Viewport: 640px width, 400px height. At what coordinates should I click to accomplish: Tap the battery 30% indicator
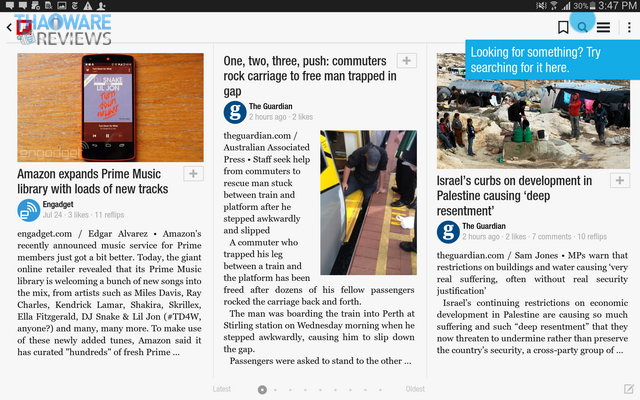pos(584,6)
